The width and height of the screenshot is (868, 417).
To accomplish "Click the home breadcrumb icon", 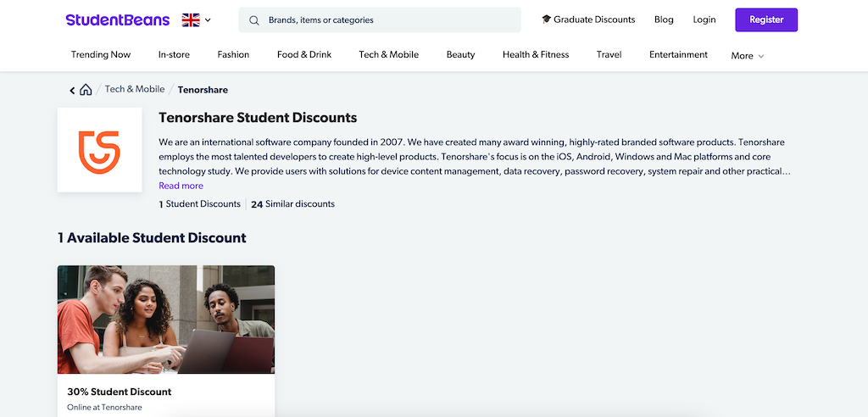I will coord(86,90).
